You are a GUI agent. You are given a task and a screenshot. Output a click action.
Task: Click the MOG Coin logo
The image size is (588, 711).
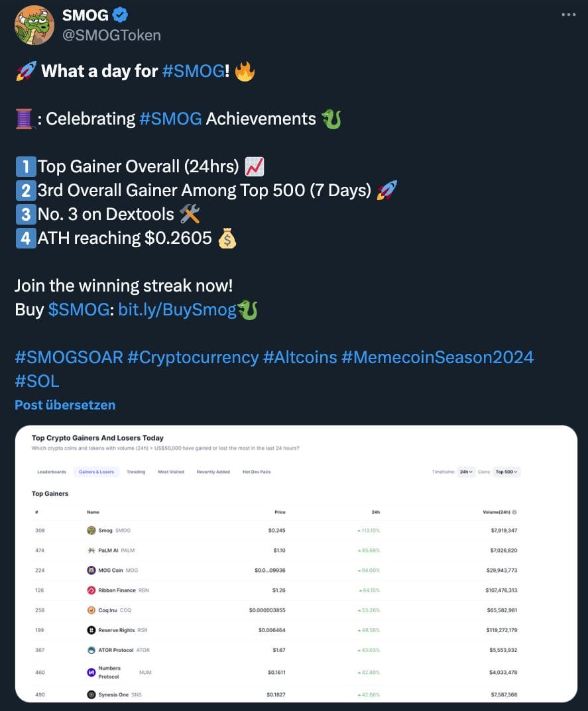[x=89, y=569]
